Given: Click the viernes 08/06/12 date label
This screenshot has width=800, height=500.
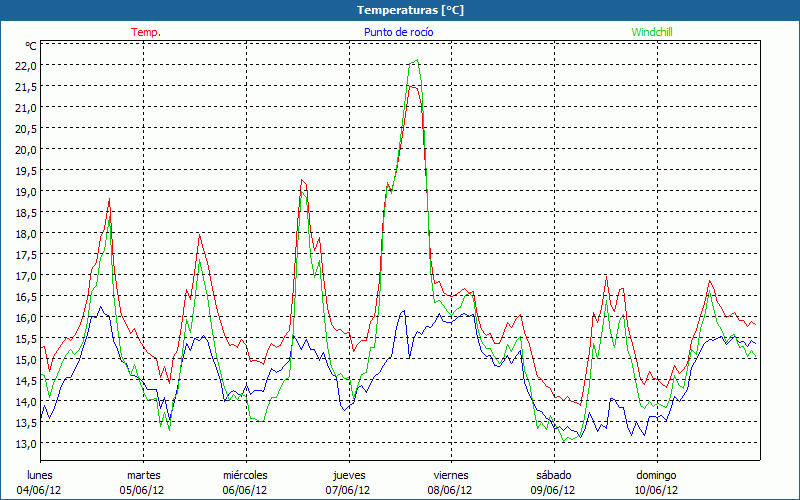Looking at the screenshot, I should coord(451,482).
